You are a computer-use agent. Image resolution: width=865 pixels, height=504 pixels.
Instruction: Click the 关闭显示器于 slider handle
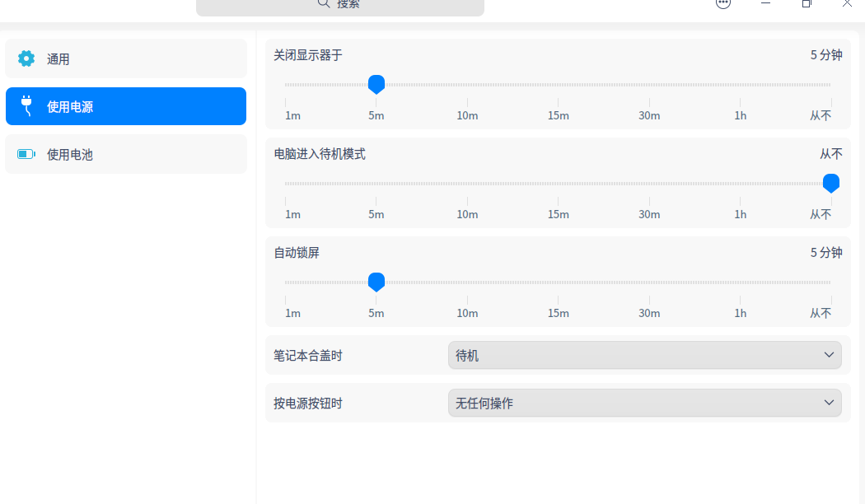click(x=376, y=83)
